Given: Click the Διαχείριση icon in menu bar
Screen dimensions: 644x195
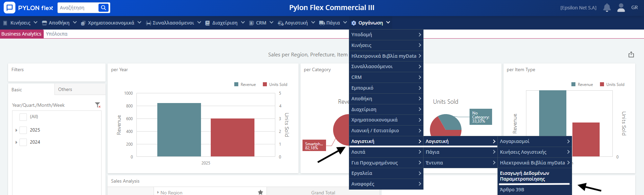Looking at the screenshot, I should click(x=208, y=23).
